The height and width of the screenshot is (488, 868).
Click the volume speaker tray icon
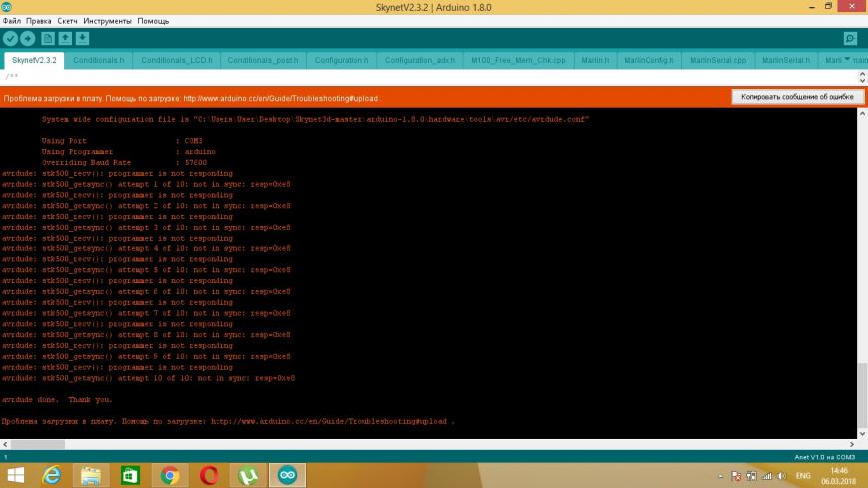tap(781, 476)
